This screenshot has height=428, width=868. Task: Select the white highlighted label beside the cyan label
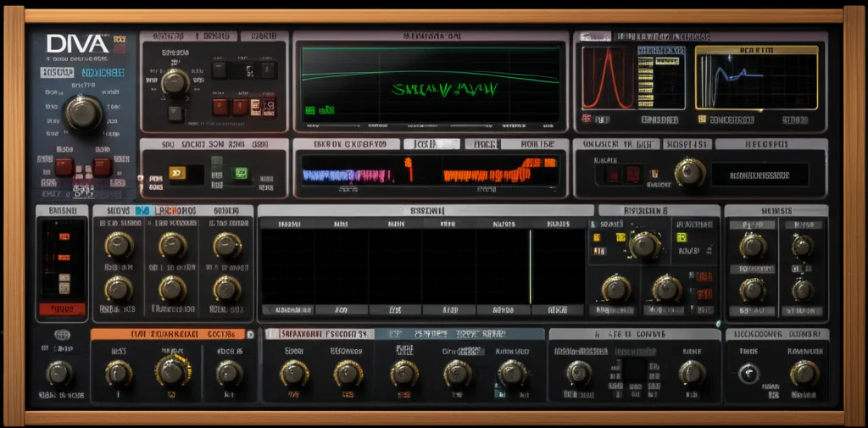click(57, 73)
